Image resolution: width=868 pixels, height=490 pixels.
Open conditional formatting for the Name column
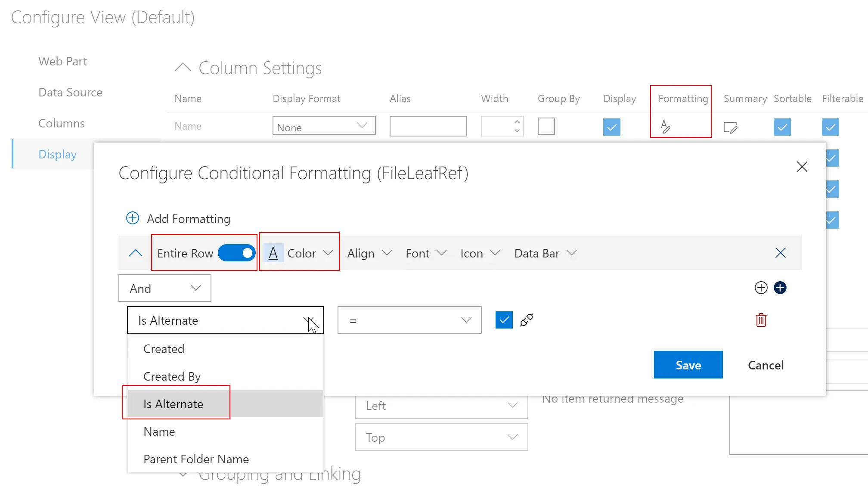click(x=665, y=127)
